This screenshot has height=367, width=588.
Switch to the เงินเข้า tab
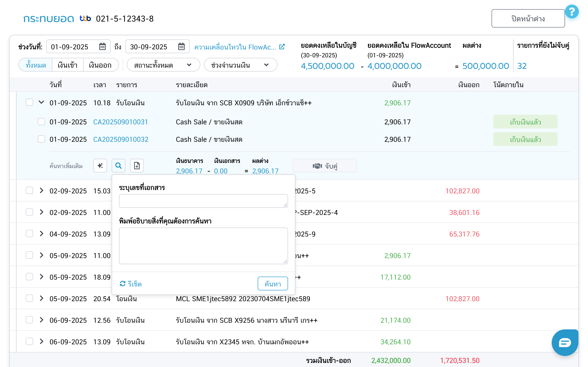click(x=68, y=65)
